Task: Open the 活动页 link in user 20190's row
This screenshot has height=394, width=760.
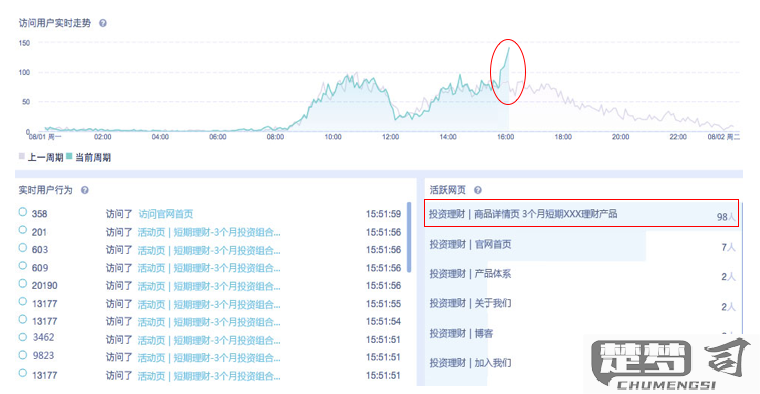Action: (x=209, y=286)
